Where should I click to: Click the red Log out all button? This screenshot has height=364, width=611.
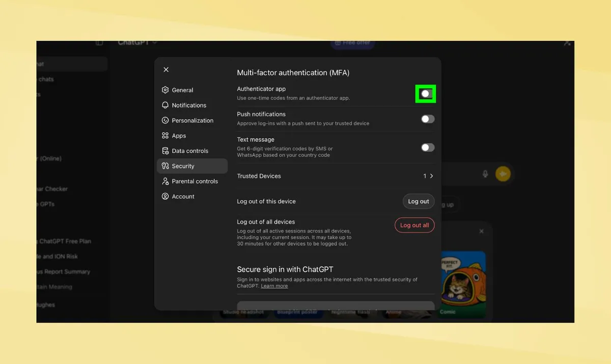(414, 225)
